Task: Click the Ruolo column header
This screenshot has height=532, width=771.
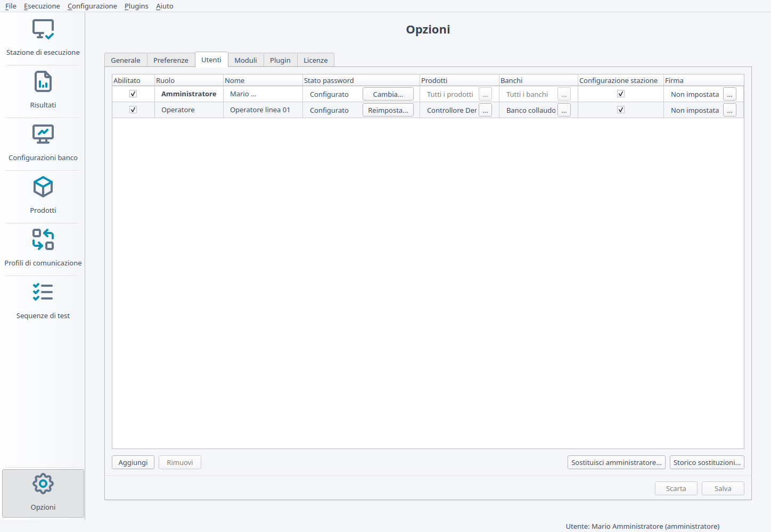Action: click(189, 80)
